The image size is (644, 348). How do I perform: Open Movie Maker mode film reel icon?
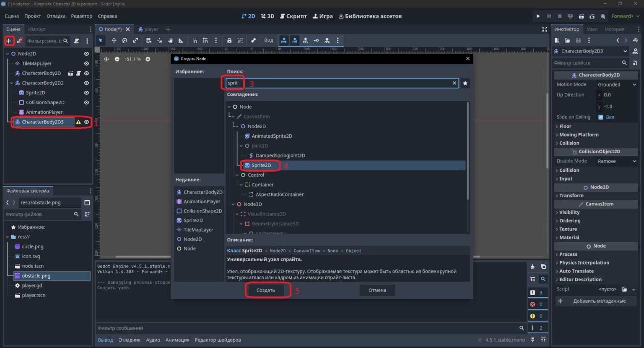click(x=603, y=16)
